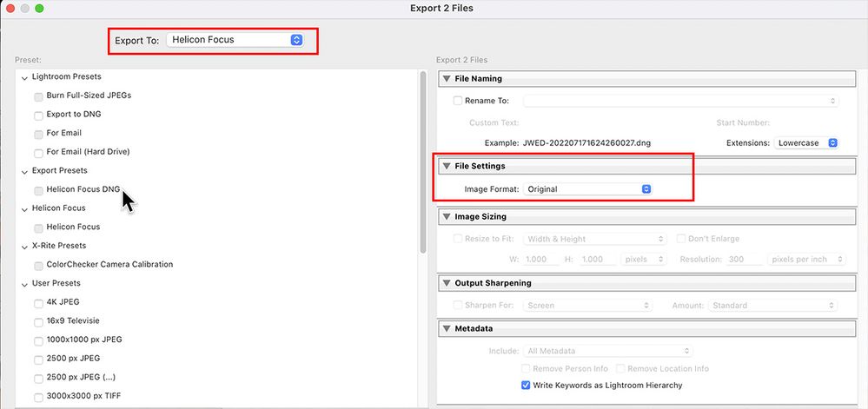
Task: Open the Image Format dropdown
Action: coord(587,188)
